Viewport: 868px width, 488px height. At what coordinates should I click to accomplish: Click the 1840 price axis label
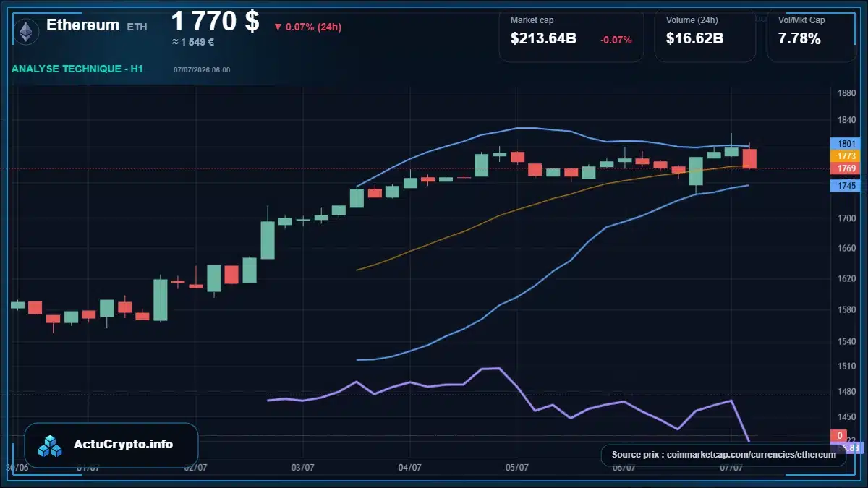(x=846, y=121)
